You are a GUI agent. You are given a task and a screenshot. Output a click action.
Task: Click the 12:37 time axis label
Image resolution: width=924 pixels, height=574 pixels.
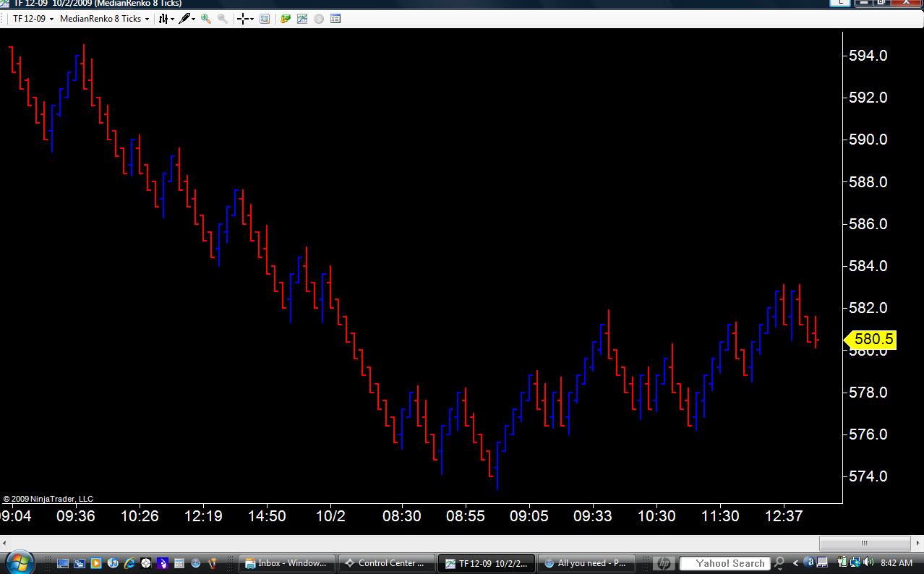tap(784, 516)
